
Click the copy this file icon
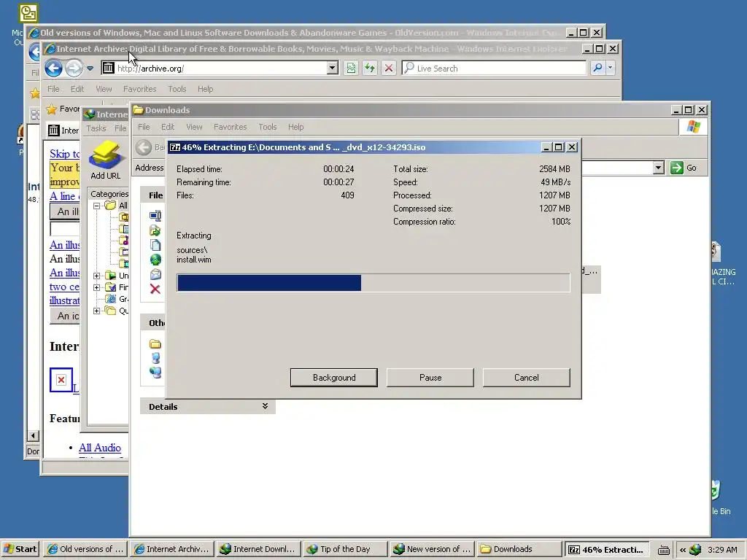[155, 245]
